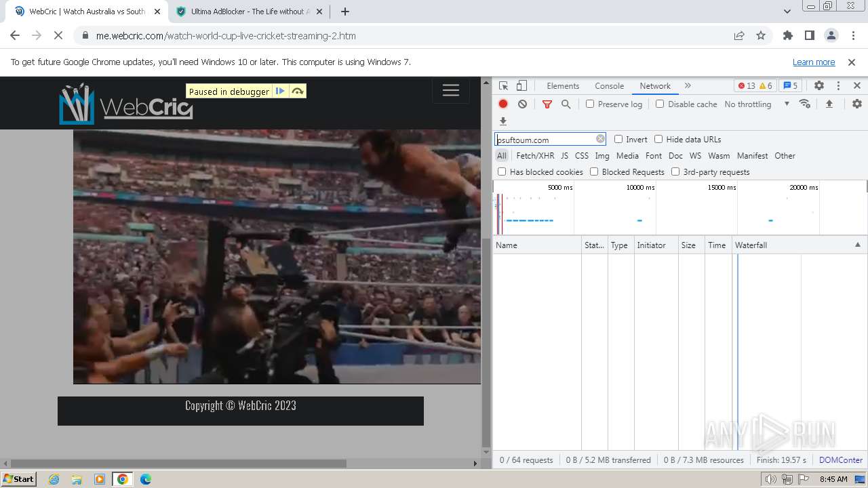The height and width of the screenshot is (488, 868).
Task: Switch to Elements tab
Action: click(563, 85)
